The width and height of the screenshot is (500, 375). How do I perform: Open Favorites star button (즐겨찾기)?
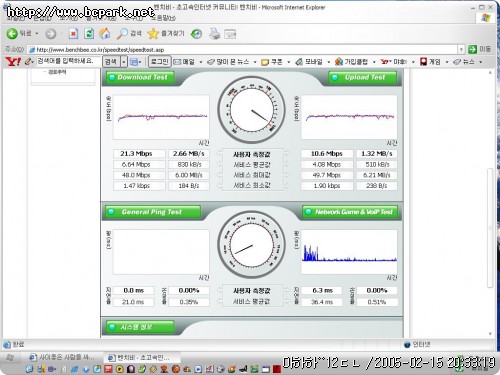tap(166, 33)
